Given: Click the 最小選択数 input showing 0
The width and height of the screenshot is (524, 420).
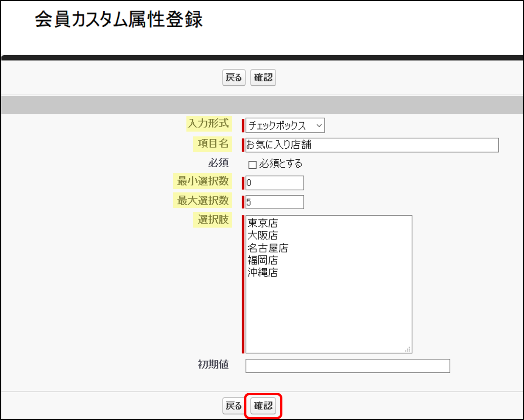Looking at the screenshot, I should click(274, 183).
